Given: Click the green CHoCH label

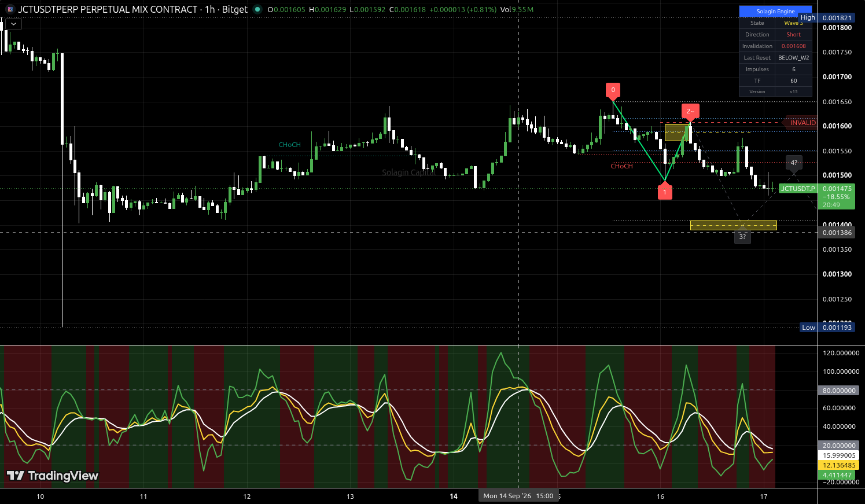Looking at the screenshot, I should click(289, 145).
